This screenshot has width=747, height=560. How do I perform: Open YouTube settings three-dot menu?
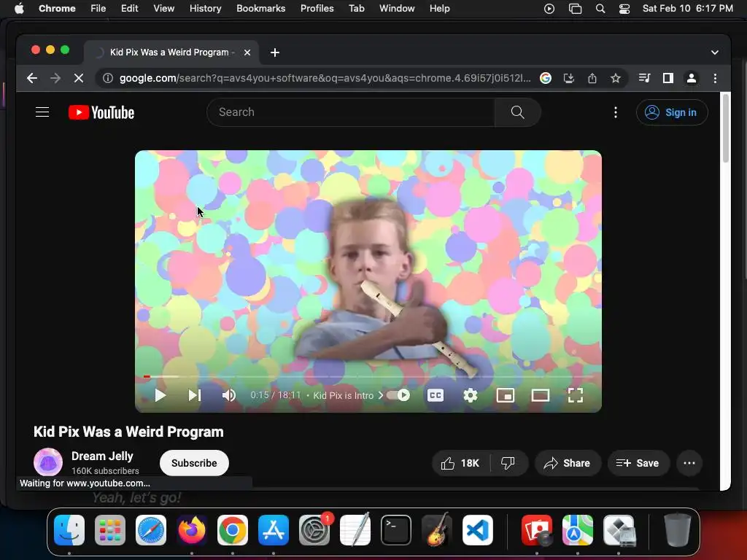click(x=616, y=112)
